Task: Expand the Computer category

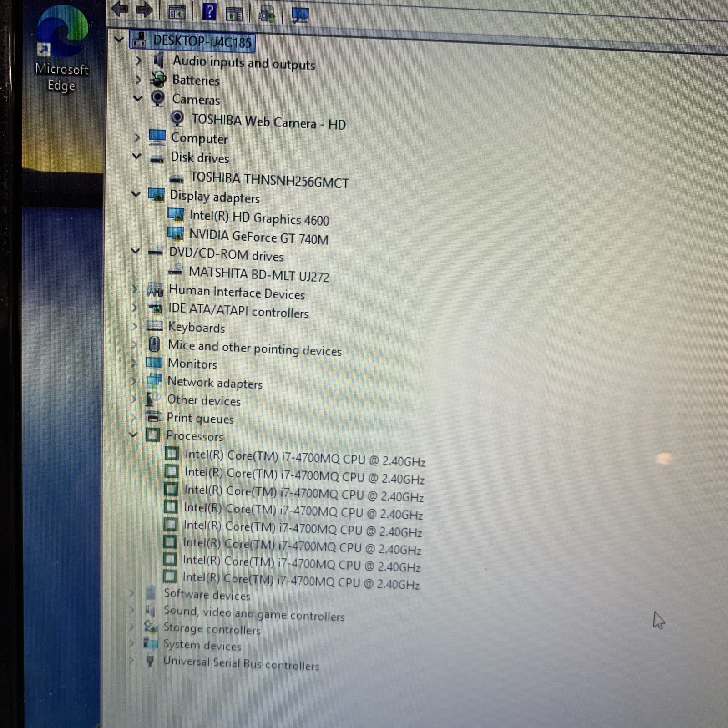Action: 137,137
